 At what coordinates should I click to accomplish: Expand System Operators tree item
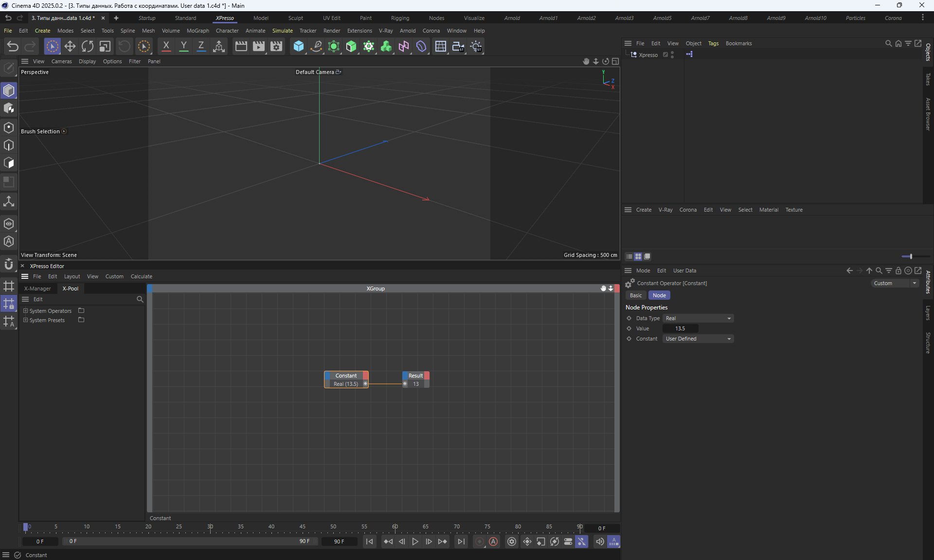coord(25,310)
